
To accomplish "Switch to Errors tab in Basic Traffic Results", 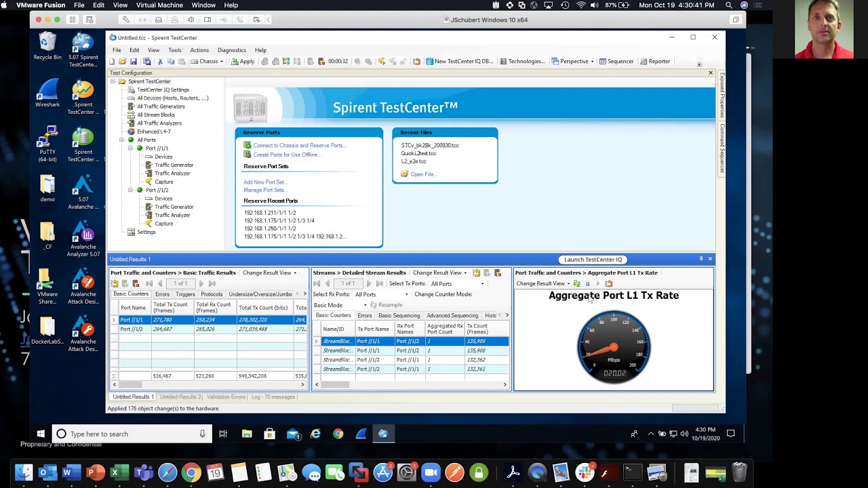I will (162, 294).
